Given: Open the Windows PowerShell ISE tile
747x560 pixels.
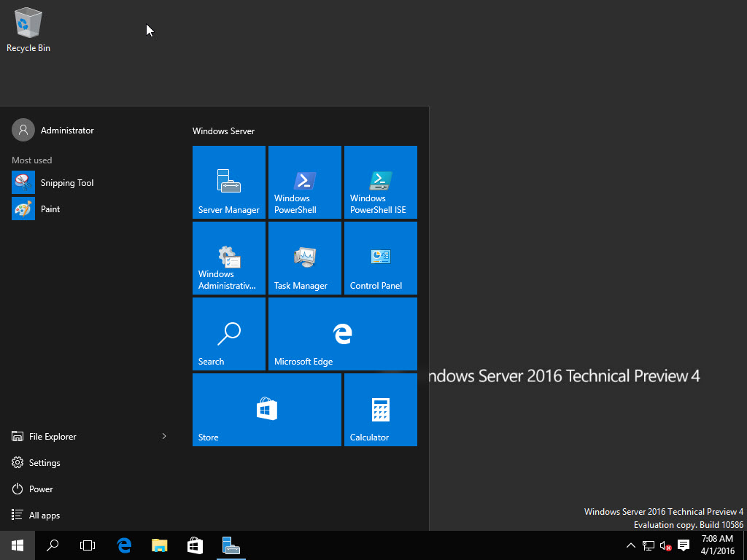Looking at the screenshot, I should (x=381, y=182).
